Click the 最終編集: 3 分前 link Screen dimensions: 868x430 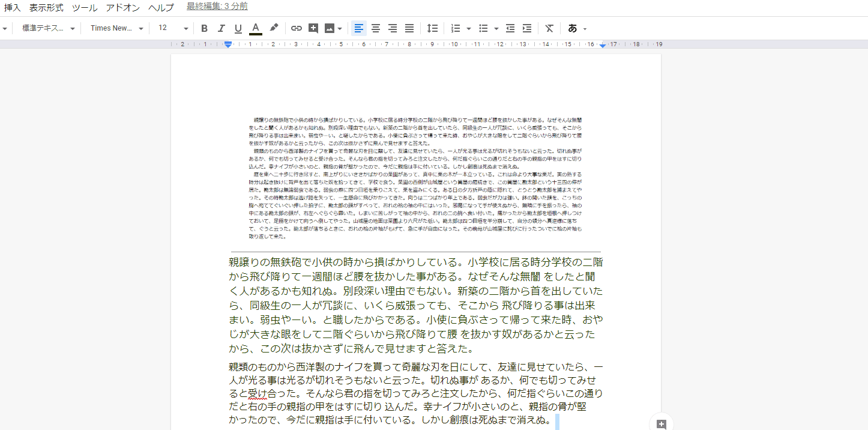click(217, 7)
